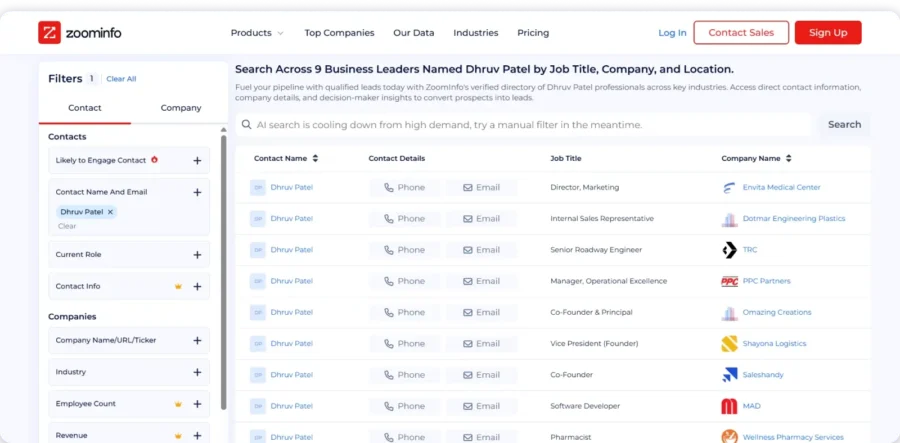The width and height of the screenshot is (900, 443).
Task: Open Dotmar Engineering Plastics link
Action: (794, 219)
